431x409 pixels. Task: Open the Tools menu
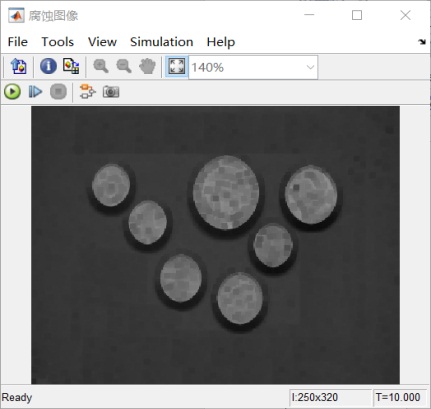(x=57, y=42)
